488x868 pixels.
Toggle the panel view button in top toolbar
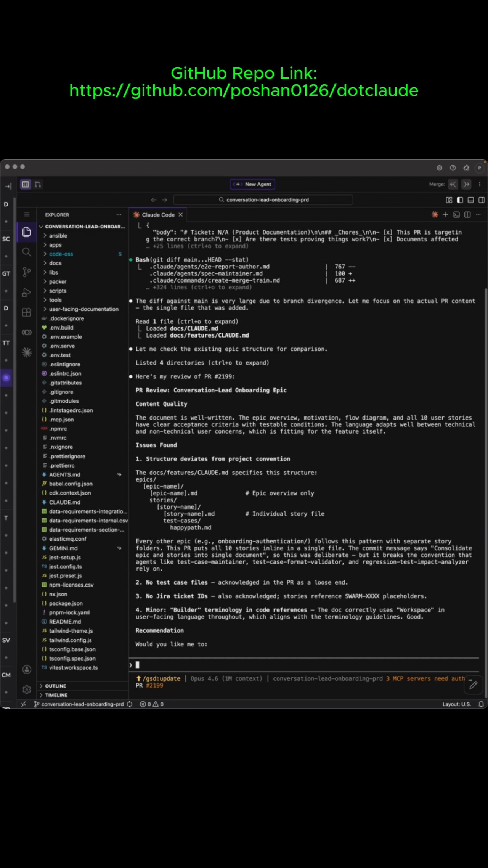pos(26,184)
